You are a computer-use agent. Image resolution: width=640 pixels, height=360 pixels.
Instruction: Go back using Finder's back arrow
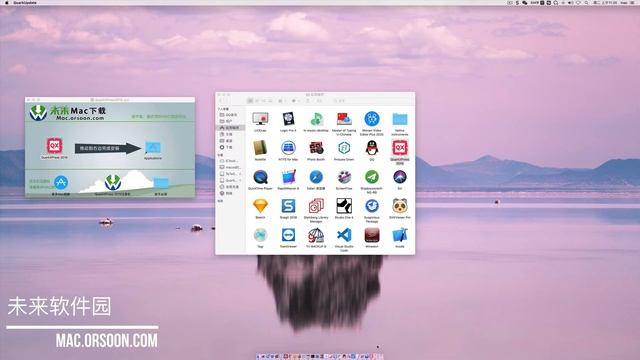click(222, 100)
